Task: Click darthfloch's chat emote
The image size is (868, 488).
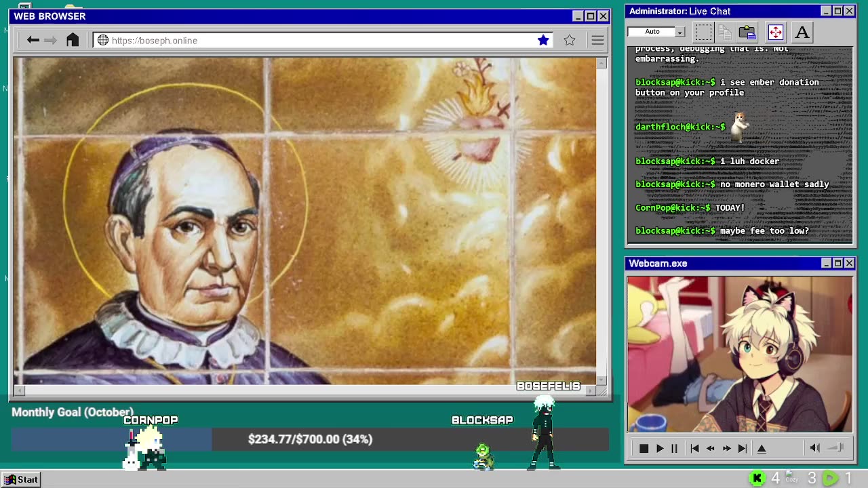Action: (x=740, y=126)
